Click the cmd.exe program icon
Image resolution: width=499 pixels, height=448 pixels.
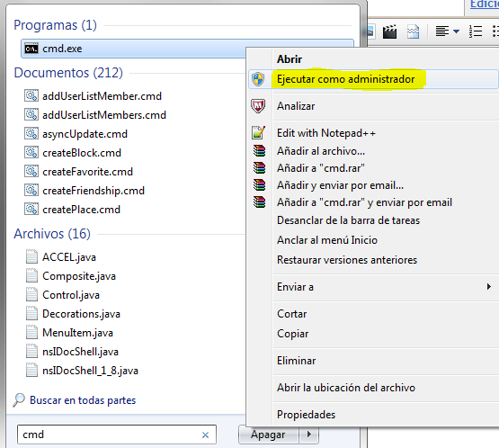[x=31, y=49]
